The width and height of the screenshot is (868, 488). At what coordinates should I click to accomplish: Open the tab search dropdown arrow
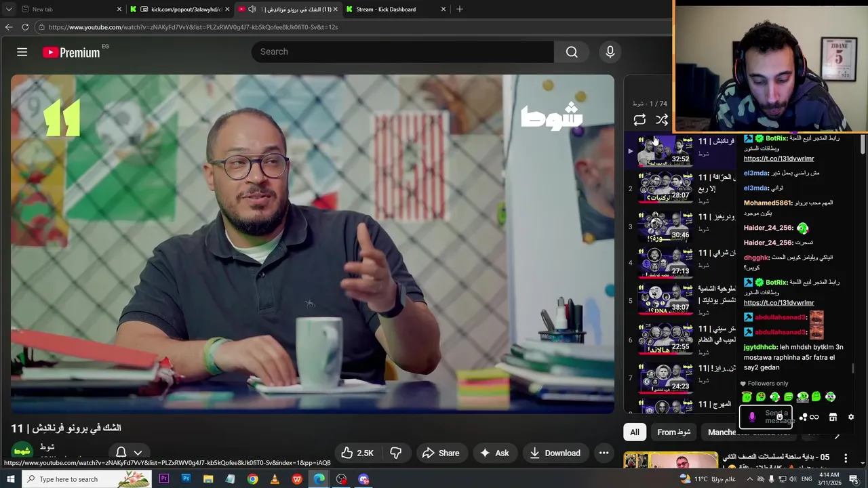(9, 9)
